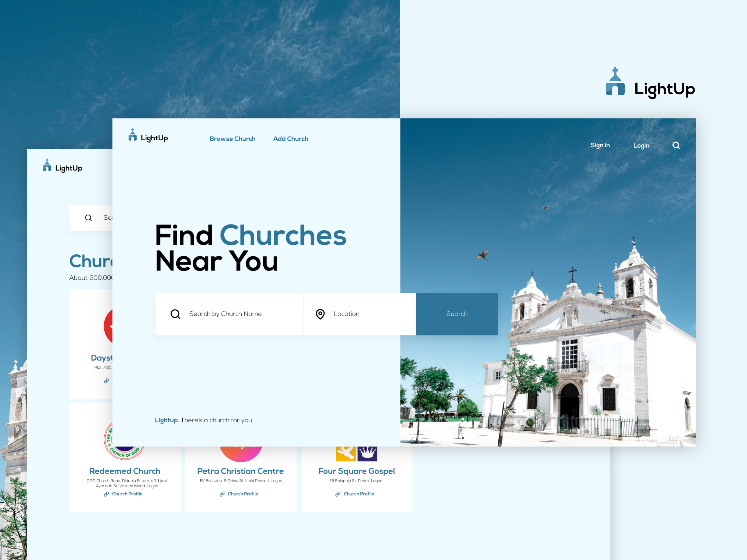Click the Login link
Viewport: 747px width, 560px height.
tap(641, 146)
